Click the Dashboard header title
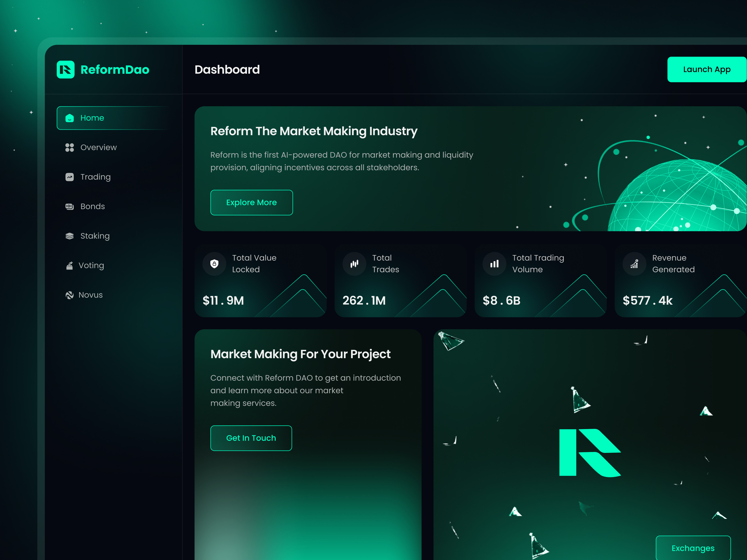 coord(227,70)
